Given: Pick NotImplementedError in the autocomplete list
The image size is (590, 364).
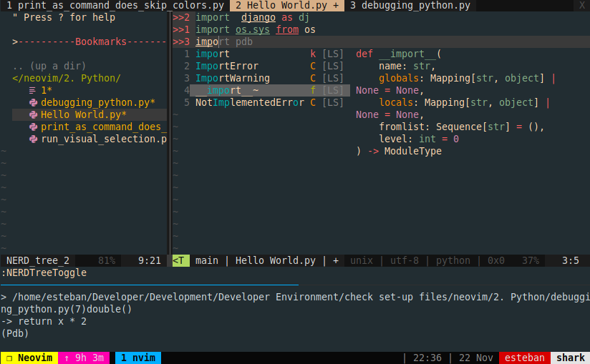Looking at the screenshot, I should click(249, 102).
